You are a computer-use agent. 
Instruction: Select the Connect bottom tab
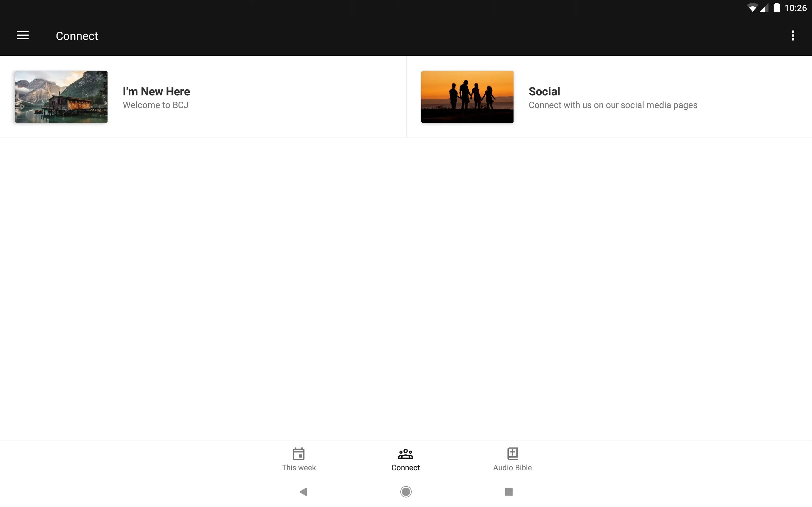406,459
